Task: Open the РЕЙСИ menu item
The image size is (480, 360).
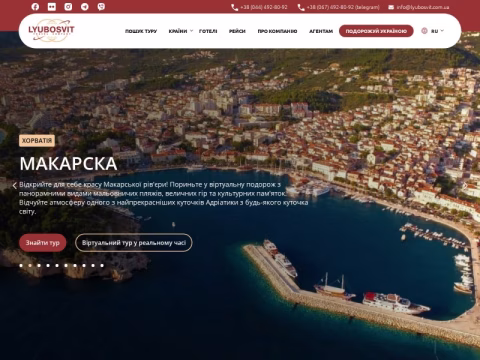Action: coord(237,31)
